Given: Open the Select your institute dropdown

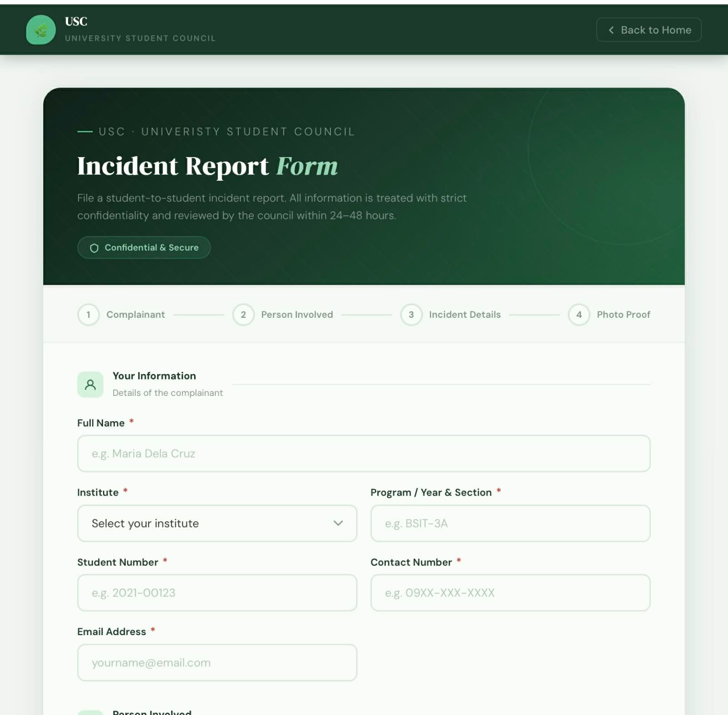Looking at the screenshot, I should [x=216, y=523].
